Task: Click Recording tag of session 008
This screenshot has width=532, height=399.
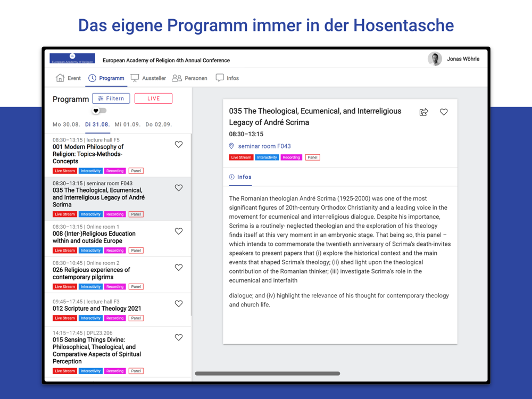Action: coord(115,251)
